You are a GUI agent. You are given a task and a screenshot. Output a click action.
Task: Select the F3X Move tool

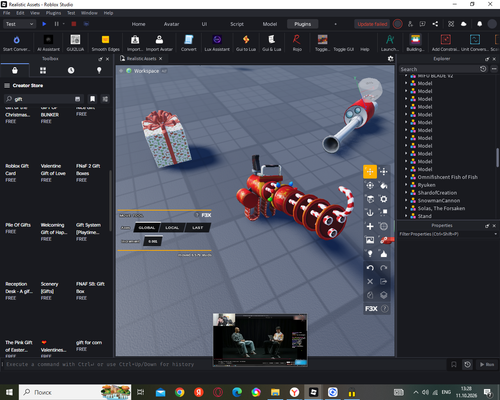click(x=370, y=172)
